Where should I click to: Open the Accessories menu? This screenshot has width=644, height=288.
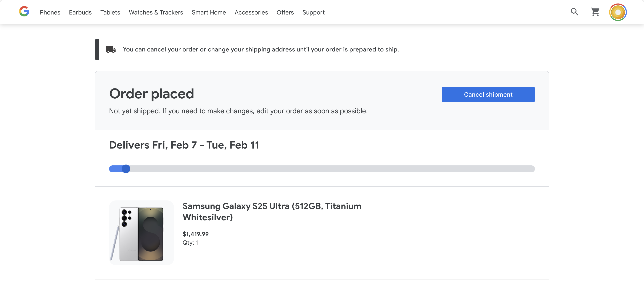(x=251, y=12)
